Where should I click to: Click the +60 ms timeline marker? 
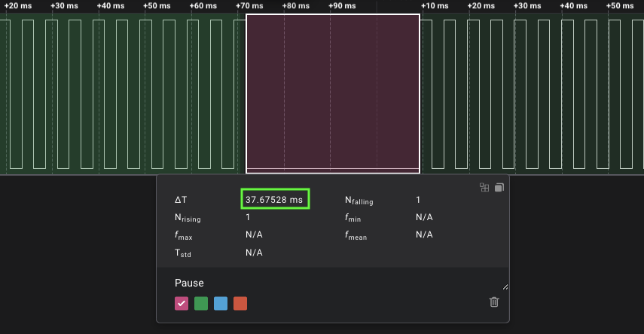[x=203, y=6]
